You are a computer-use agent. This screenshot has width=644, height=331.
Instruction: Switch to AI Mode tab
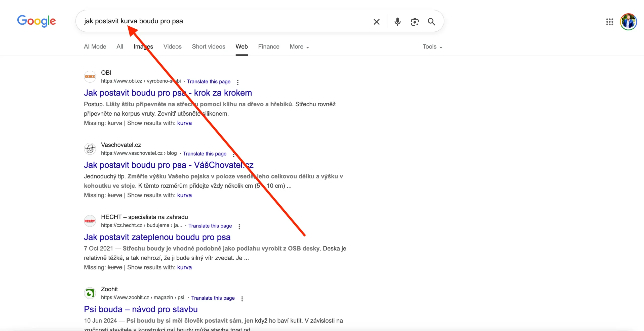pyautogui.click(x=95, y=47)
